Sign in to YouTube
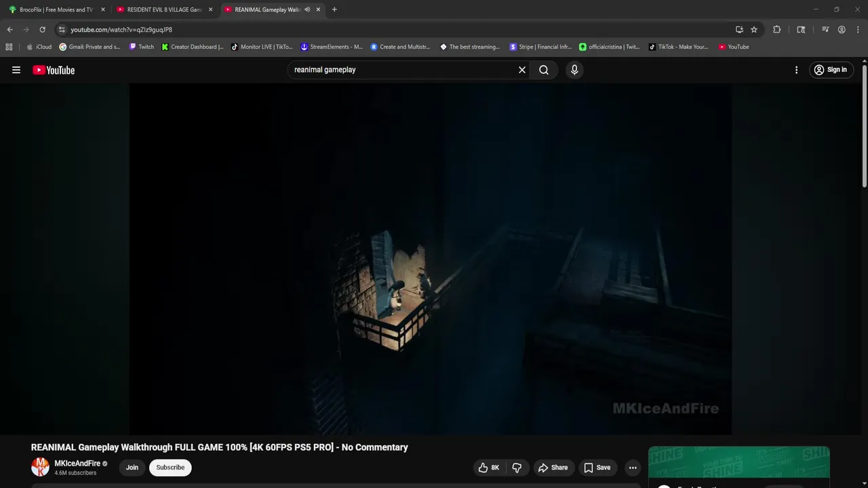This screenshot has height=488, width=868. click(x=831, y=70)
